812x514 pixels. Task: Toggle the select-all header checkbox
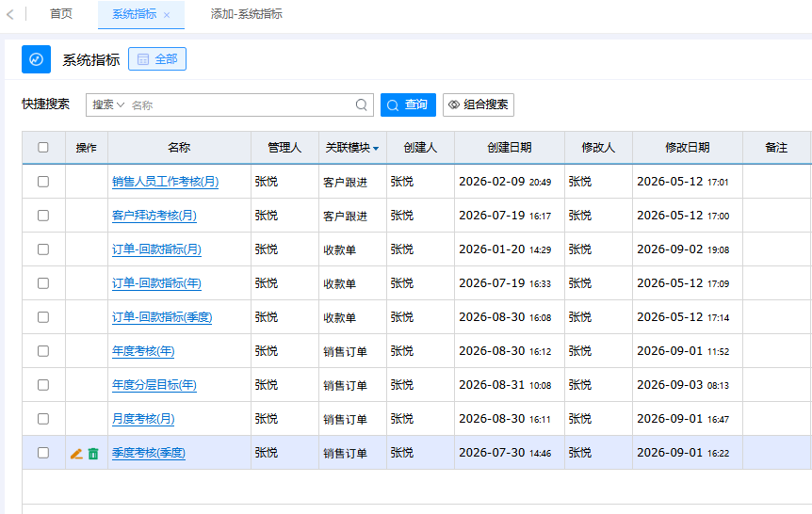click(43, 148)
